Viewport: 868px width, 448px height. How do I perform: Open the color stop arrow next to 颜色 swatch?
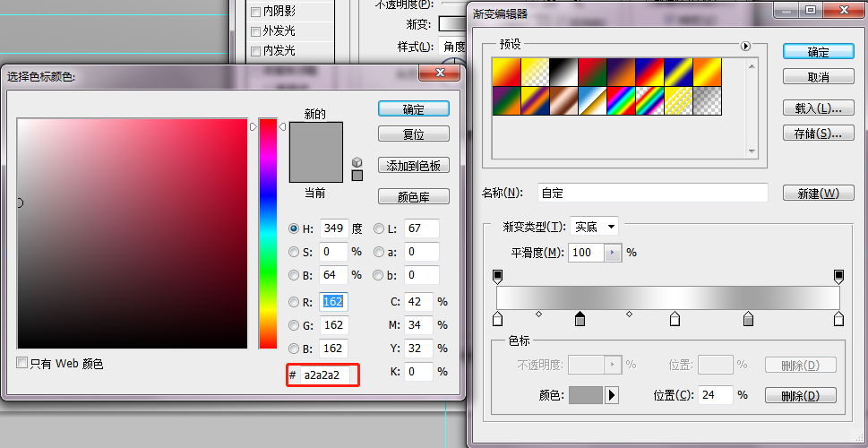coord(612,395)
